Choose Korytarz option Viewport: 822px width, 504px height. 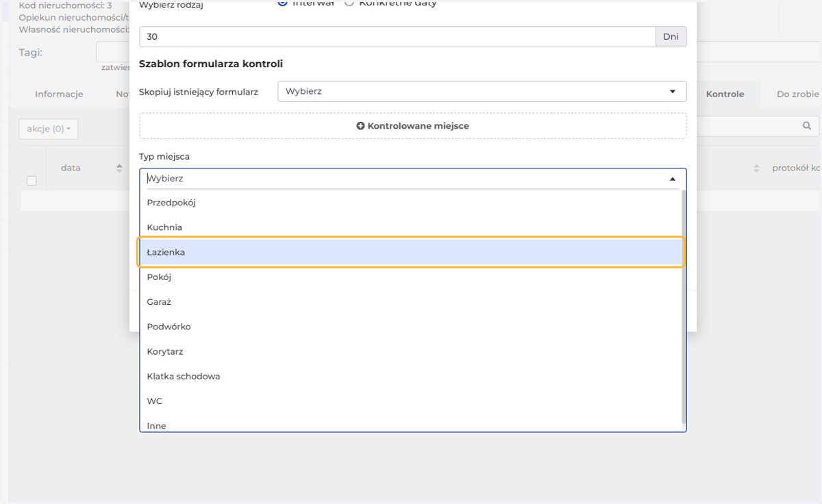tap(411, 351)
